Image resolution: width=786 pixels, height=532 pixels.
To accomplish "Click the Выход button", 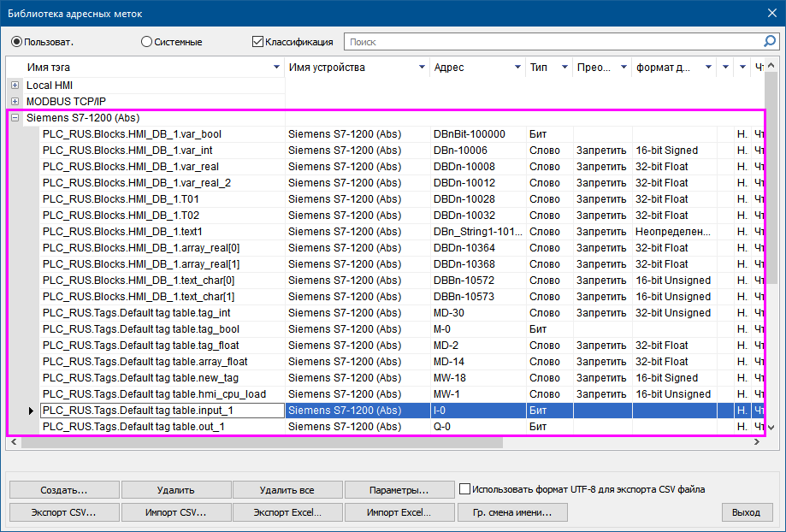I will pos(746,512).
